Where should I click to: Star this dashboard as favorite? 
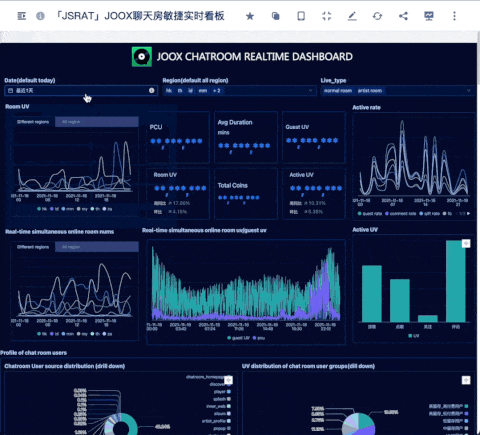point(250,16)
